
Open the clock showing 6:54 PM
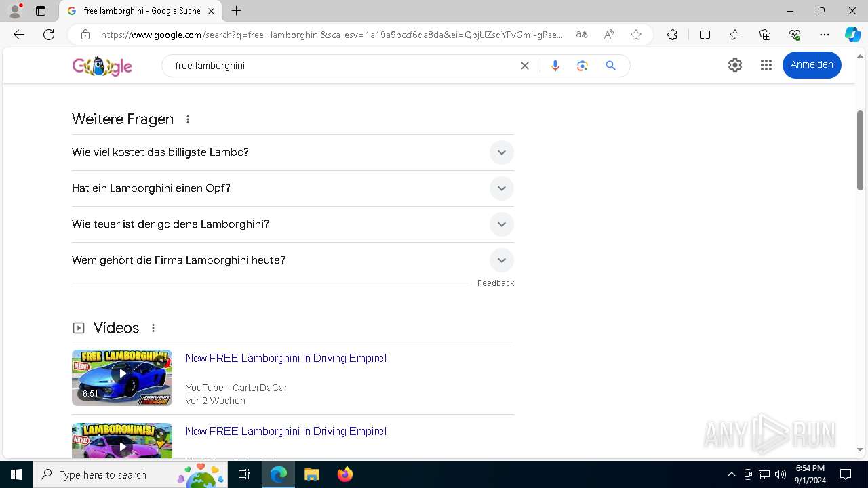(810, 474)
